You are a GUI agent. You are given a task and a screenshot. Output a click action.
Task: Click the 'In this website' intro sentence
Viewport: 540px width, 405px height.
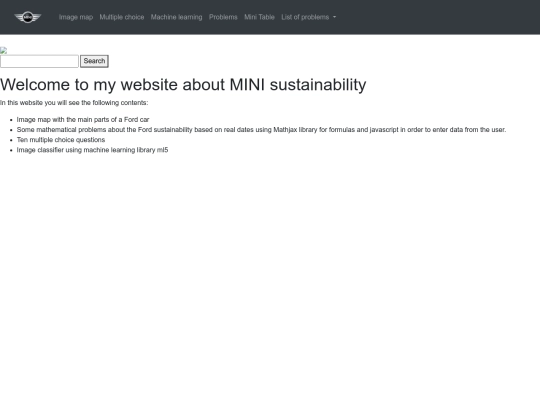point(74,103)
